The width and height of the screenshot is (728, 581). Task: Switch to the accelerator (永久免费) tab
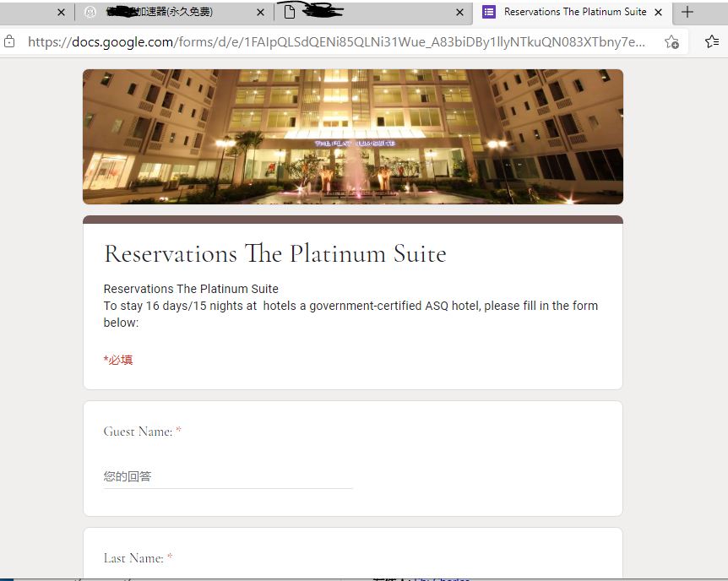point(160,12)
